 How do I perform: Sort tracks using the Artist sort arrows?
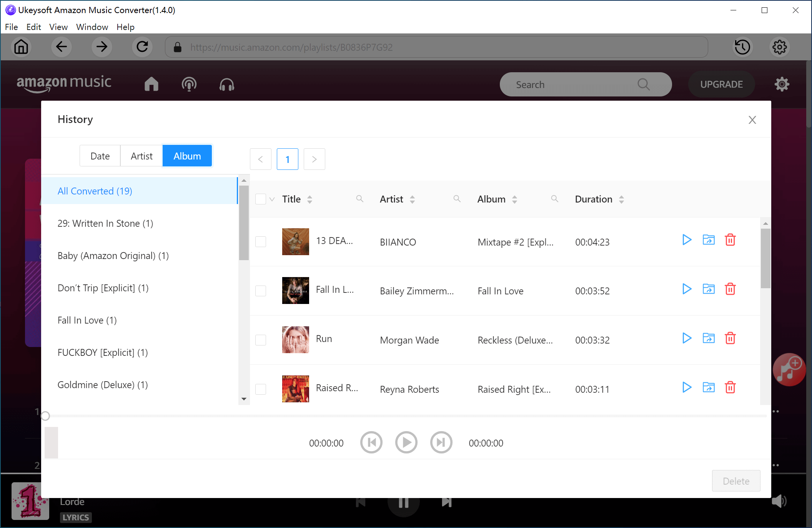pos(412,199)
